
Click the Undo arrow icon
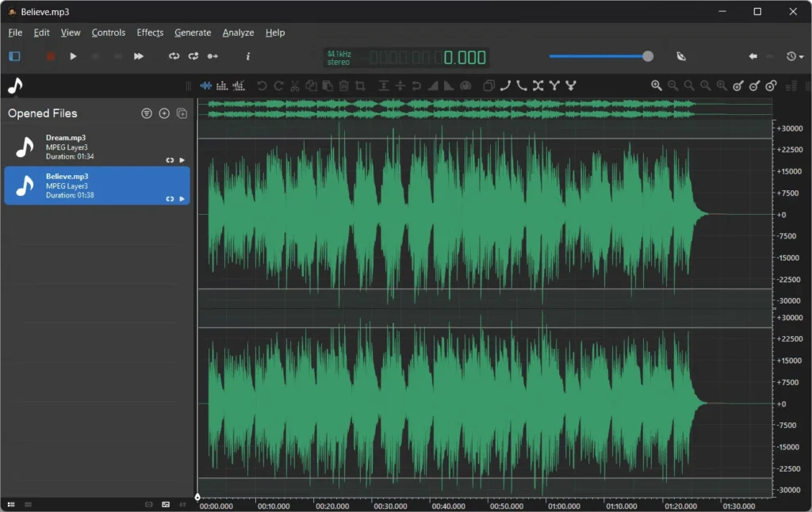pyautogui.click(x=262, y=86)
